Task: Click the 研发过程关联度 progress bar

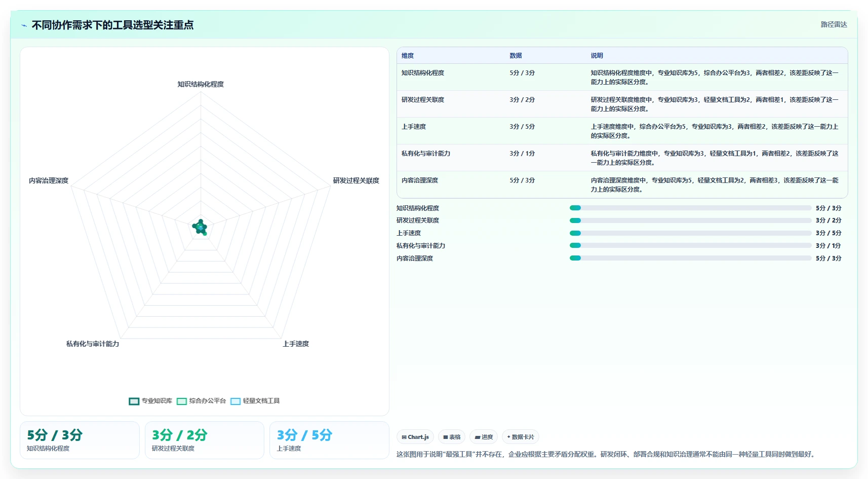Action: (x=690, y=220)
